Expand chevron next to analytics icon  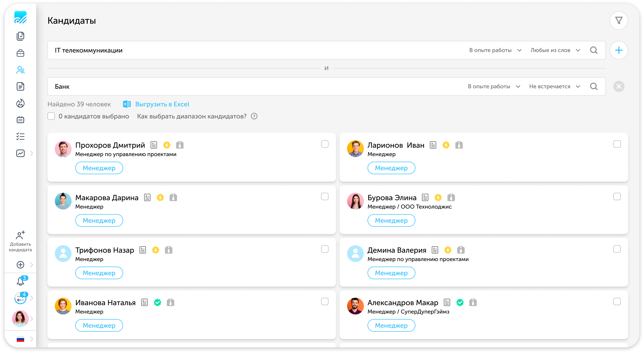point(32,153)
